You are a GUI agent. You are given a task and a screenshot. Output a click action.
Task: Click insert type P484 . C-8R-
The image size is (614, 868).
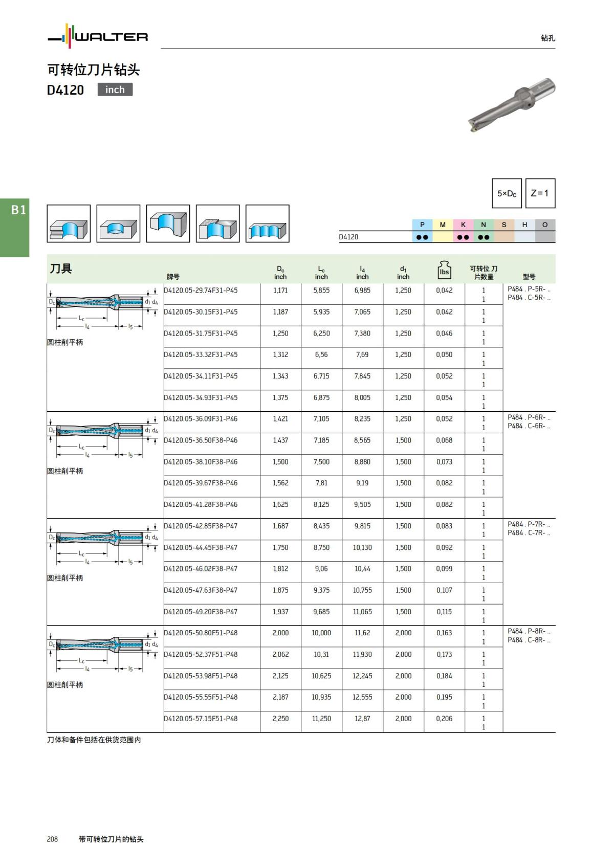[529, 640]
